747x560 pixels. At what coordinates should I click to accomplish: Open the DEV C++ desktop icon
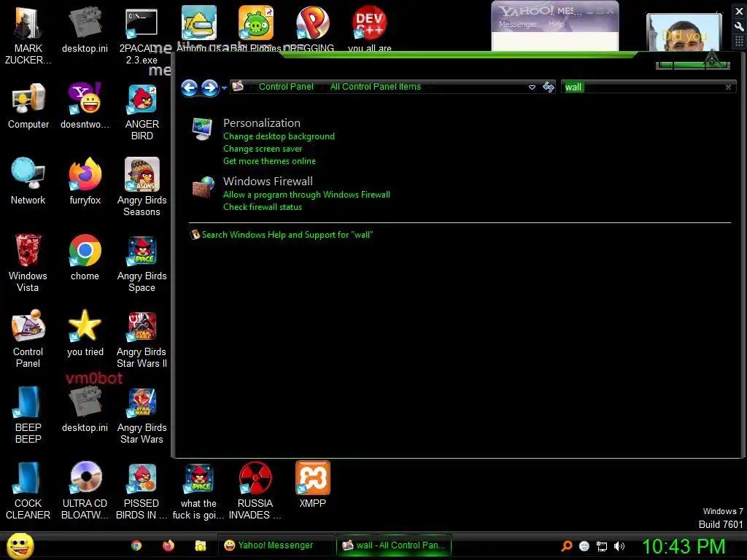click(x=370, y=28)
